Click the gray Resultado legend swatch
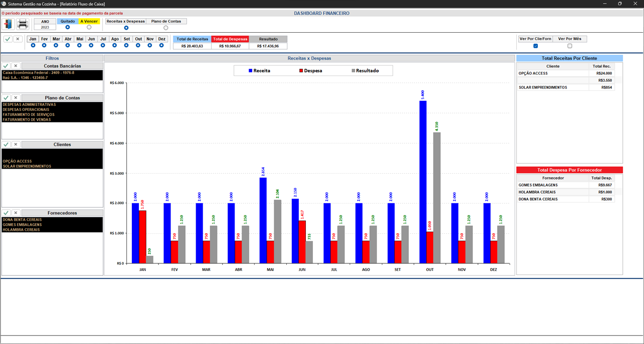Viewport: 644px width, 344px height. pyautogui.click(x=353, y=71)
